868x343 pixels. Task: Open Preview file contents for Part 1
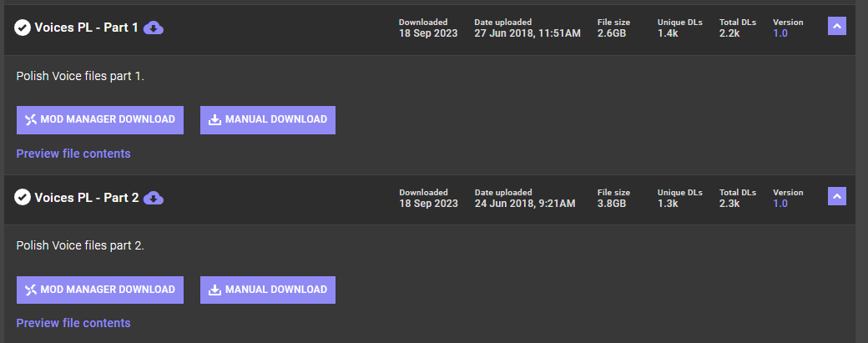pos(73,154)
